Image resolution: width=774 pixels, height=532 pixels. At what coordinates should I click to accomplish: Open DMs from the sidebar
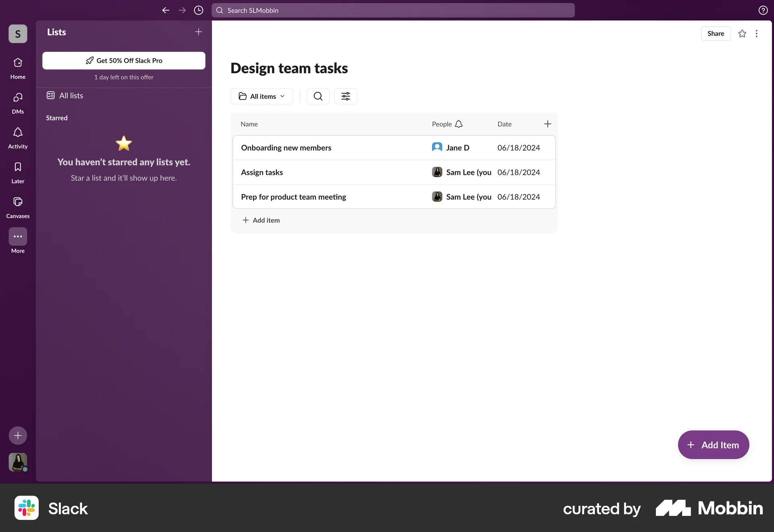[x=17, y=103]
